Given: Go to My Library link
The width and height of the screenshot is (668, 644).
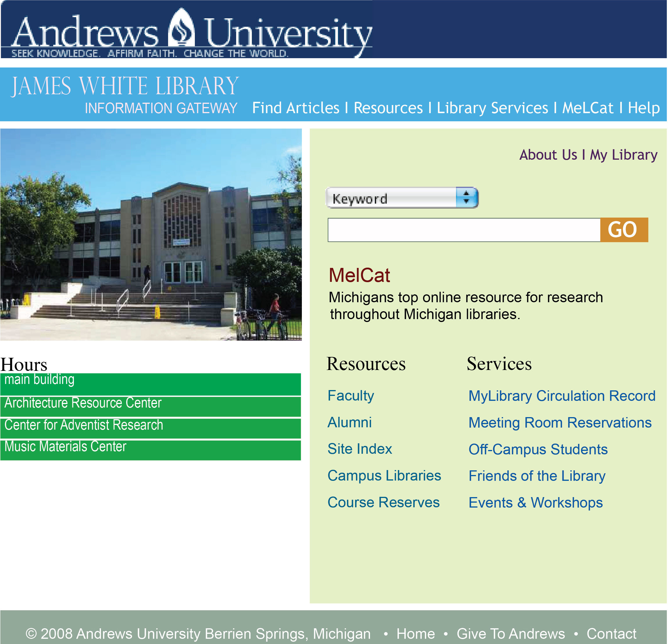Looking at the screenshot, I should (623, 155).
